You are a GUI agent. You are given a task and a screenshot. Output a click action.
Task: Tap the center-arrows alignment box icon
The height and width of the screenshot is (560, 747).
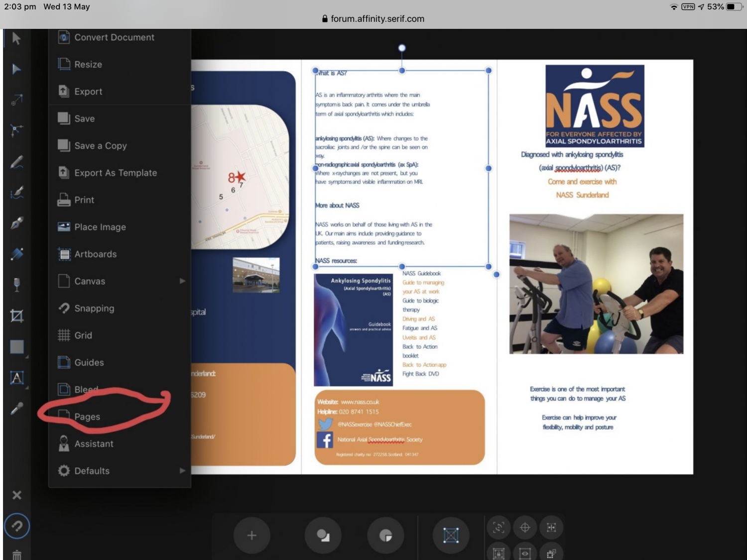tap(551, 528)
